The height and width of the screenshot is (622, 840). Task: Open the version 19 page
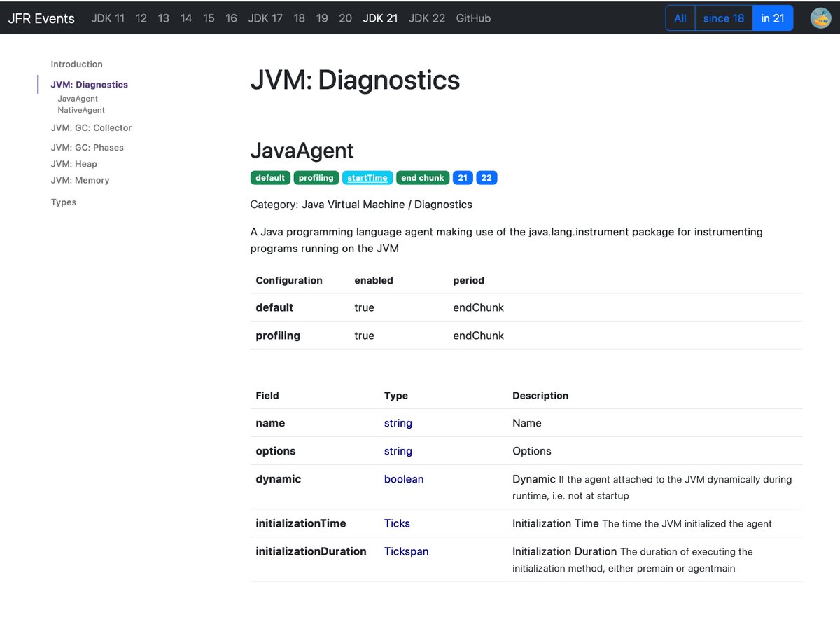[x=322, y=18]
